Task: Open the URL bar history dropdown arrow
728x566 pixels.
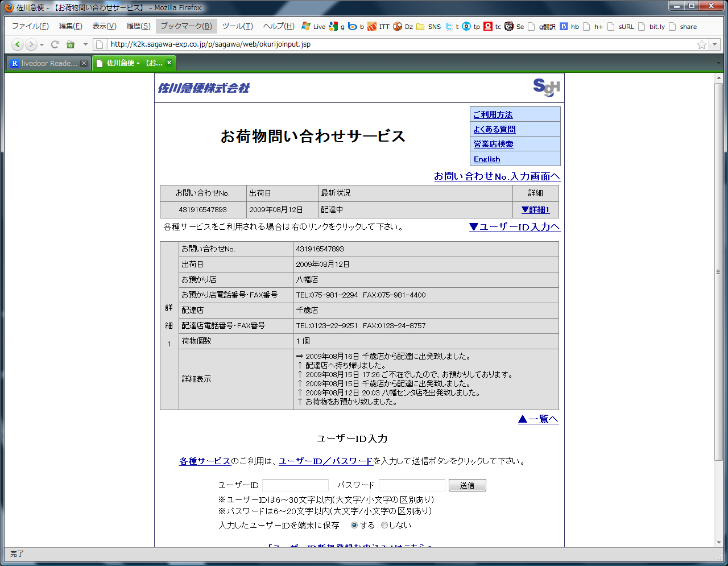Action: coord(714,44)
